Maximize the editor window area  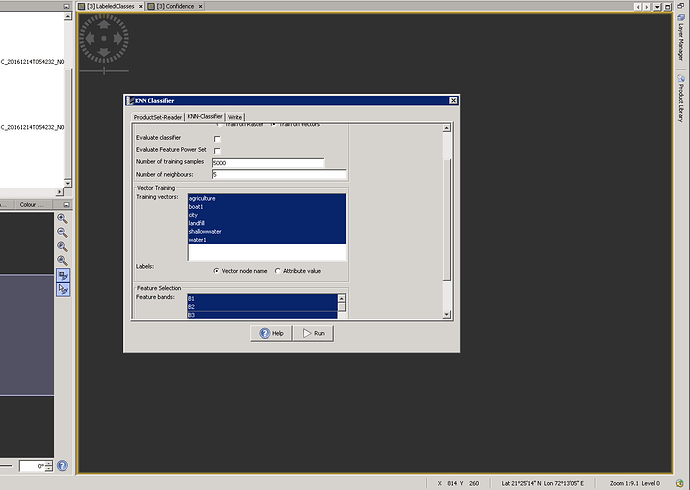667,7
